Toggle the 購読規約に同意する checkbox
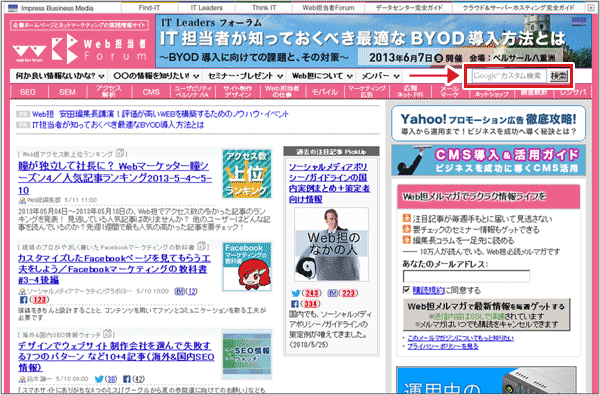The width and height of the screenshot is (600, 395). (x=406, y=290)
